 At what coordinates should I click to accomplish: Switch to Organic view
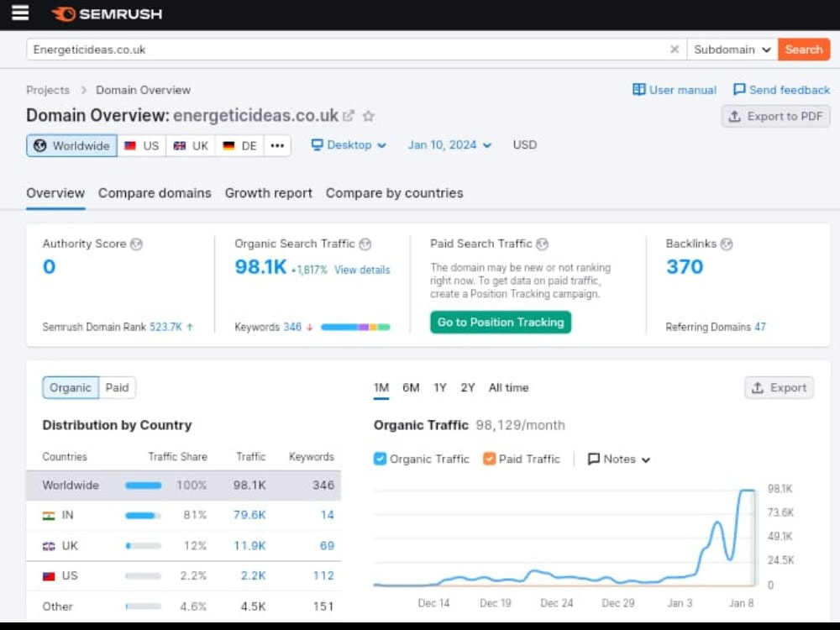(x=71, y=387)
